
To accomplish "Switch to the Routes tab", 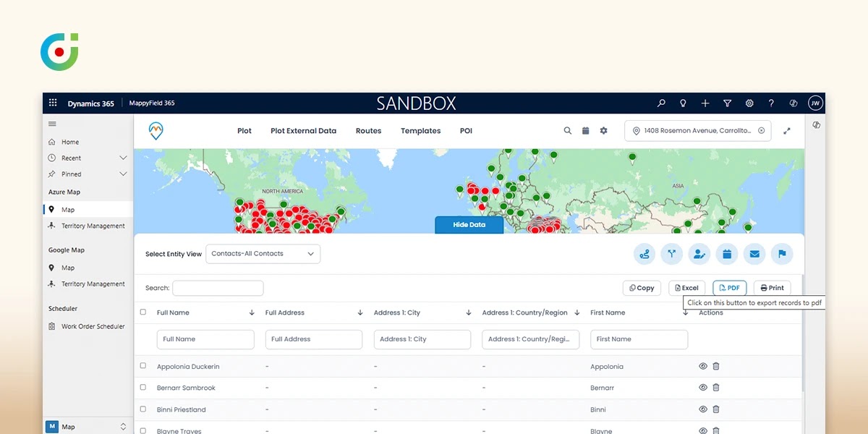I will pos(368,131).
